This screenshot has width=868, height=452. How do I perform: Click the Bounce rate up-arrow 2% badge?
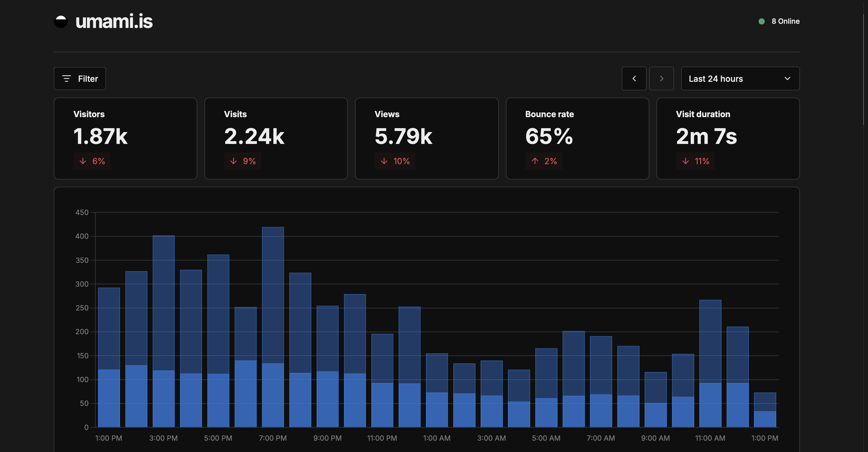tap(544, 161)
